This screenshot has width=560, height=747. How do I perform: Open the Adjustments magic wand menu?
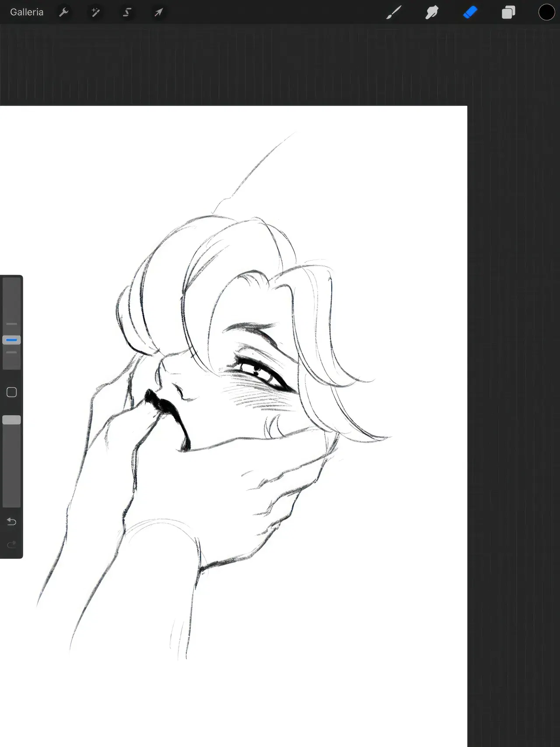point(95,12)
